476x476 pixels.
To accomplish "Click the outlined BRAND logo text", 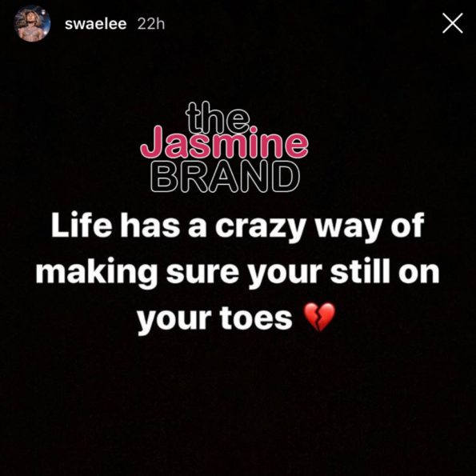I will [x=225, y=177].
